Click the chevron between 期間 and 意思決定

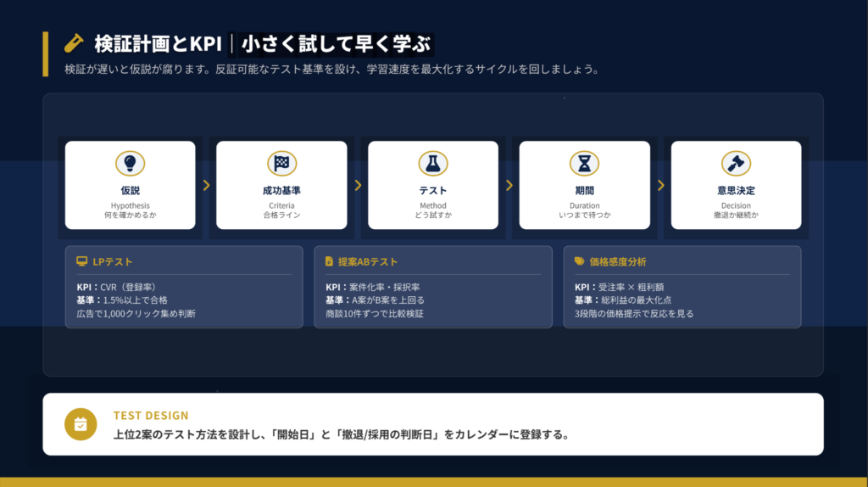660,185
